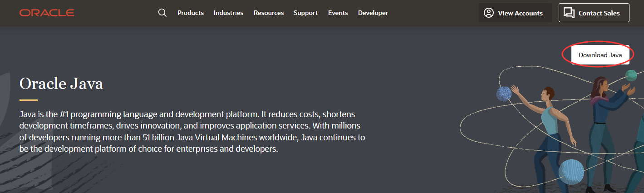
Task: Open the Events menu
Action: 338,13
